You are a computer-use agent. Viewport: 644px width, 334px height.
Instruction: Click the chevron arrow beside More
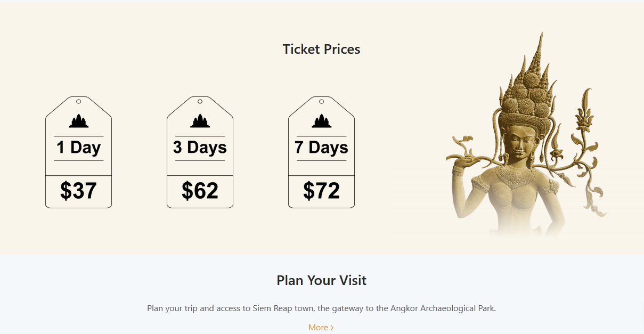pyautogui.click(x=332, y=328)
